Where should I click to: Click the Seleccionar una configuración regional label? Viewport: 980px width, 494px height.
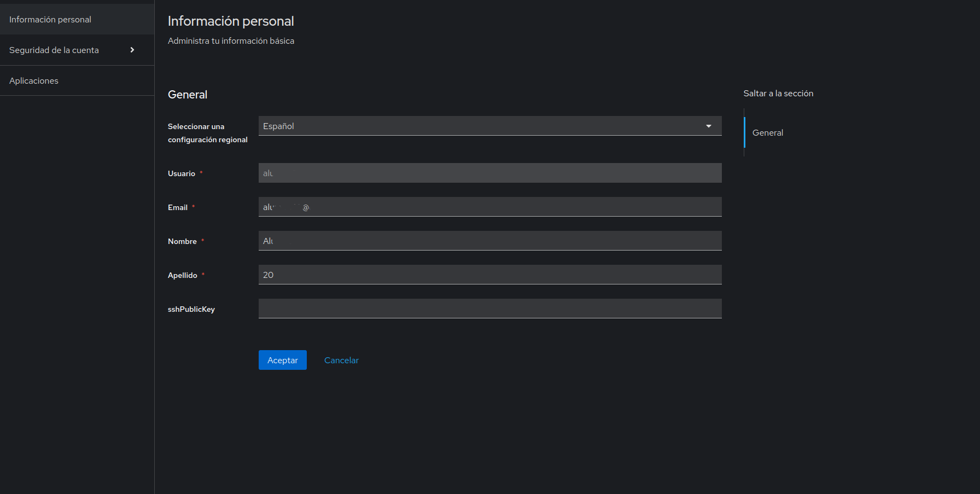[x=207, y=133]
